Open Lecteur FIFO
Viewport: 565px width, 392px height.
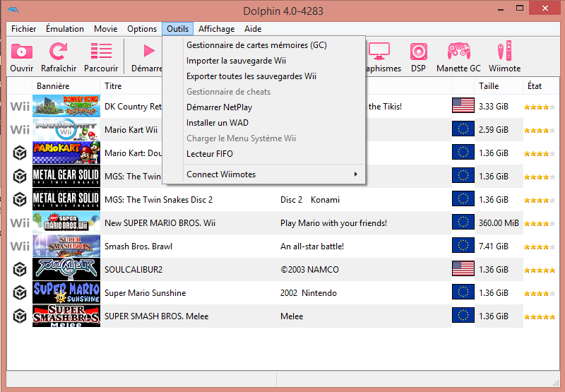(x=263, y=154)
